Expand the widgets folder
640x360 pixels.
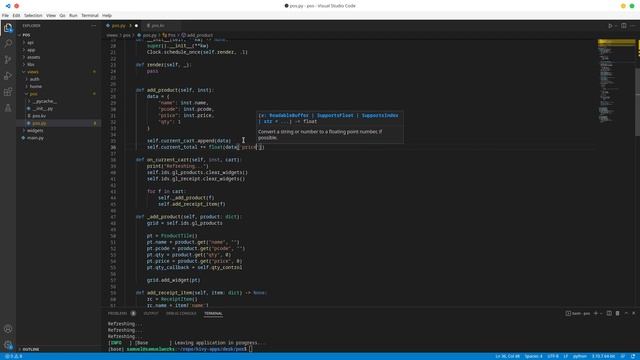pos(33,131)
